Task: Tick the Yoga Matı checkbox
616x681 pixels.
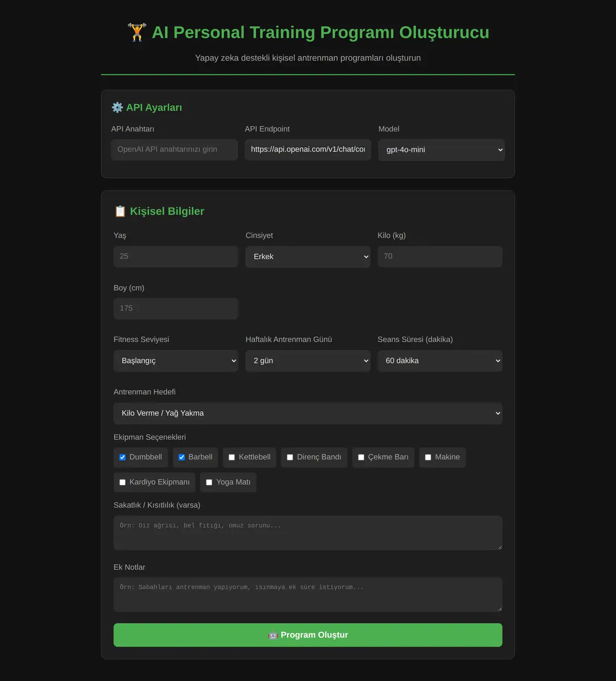Action: click(x=209, y=482)
